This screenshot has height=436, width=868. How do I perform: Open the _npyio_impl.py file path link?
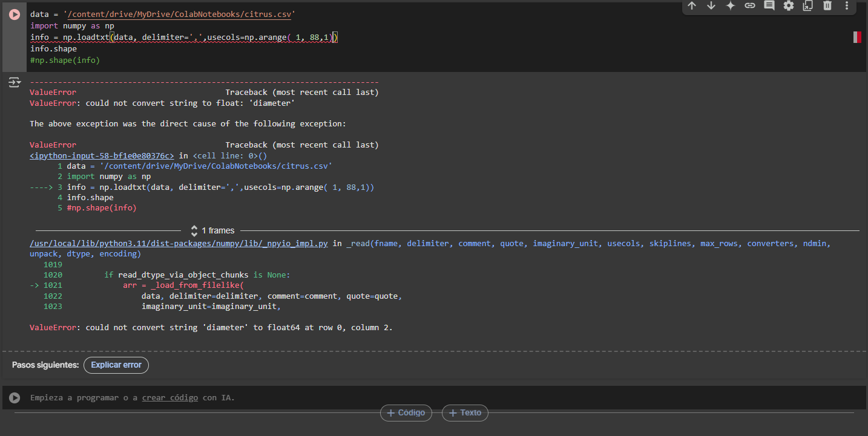pyautogui.click(x=179, y=243)
